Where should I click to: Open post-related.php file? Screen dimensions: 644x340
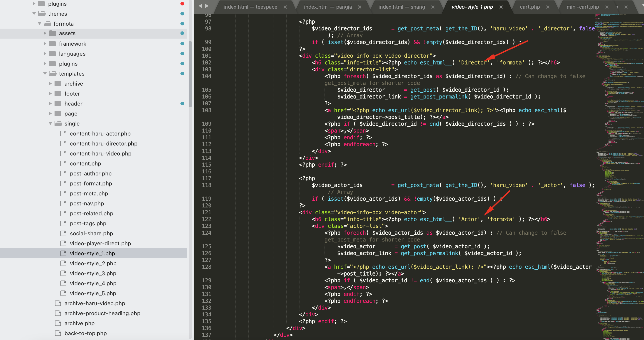[x=91, y=213]
